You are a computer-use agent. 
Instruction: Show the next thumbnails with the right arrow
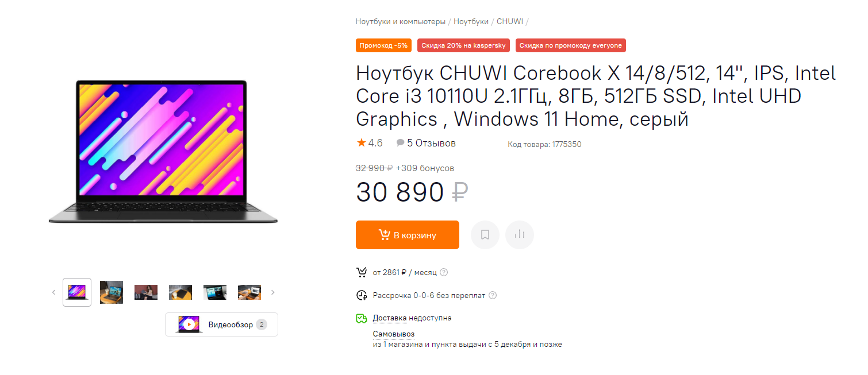[x=273, y=292]
